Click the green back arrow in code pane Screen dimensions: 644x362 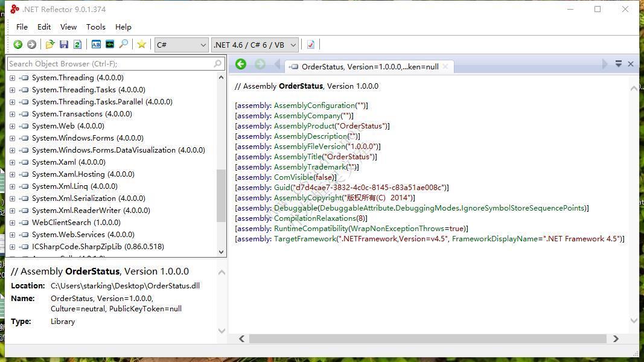click(x=241, y=65)
